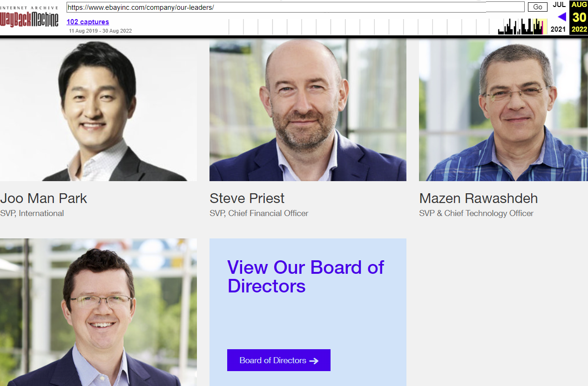The height and width of the screenshot is (386, 588).
Task: Click the current year 2022
Action: (x=579, y=29)
